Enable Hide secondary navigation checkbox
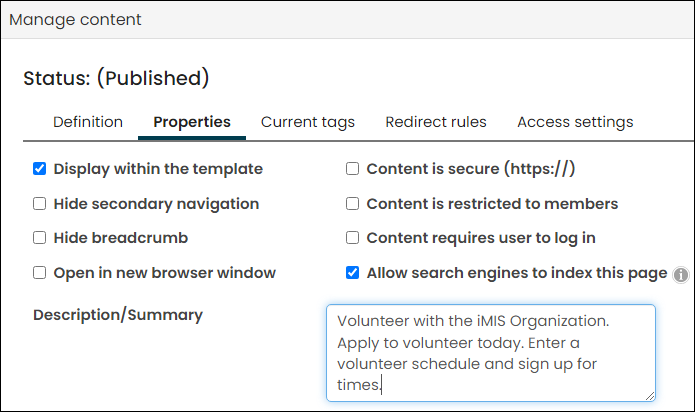Viewport: 695px width, 412px height. coord(39,204)
